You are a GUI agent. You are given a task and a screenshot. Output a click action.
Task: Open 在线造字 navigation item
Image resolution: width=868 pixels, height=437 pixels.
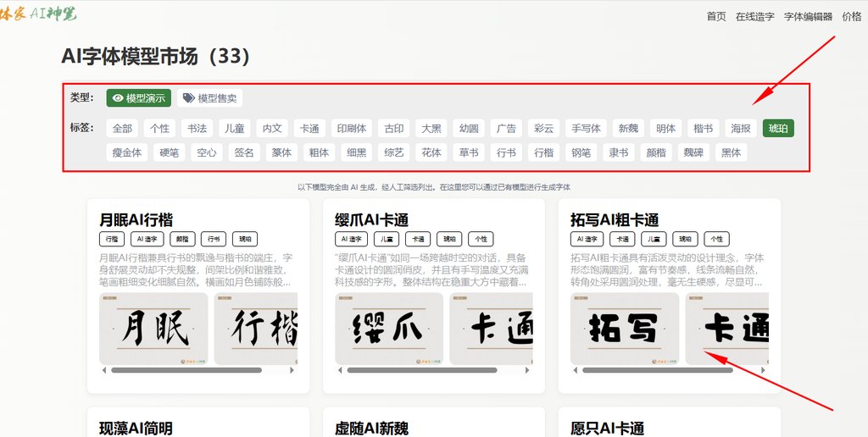click(755, 17)
